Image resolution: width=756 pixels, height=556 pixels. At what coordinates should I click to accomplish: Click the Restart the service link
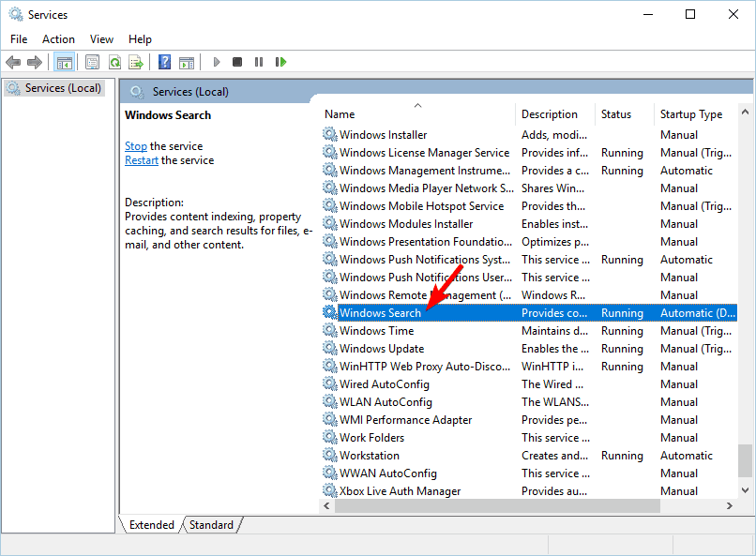(142, 160)
